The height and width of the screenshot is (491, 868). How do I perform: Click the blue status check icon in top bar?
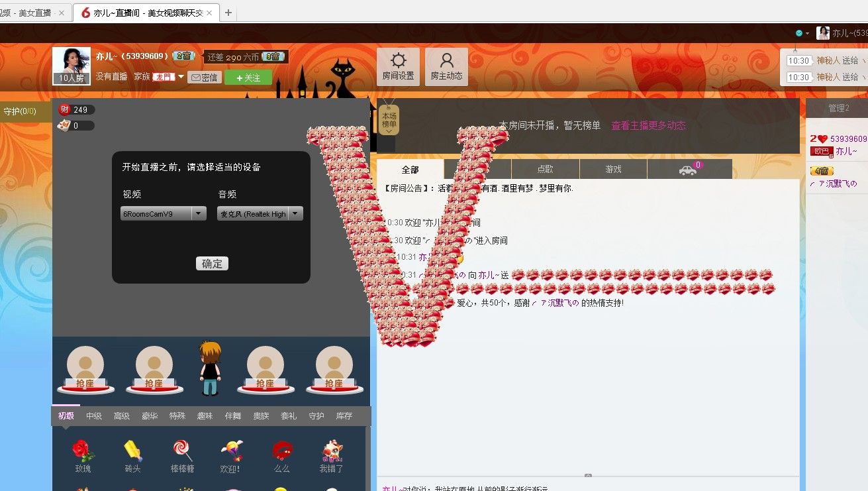point(799,33)
